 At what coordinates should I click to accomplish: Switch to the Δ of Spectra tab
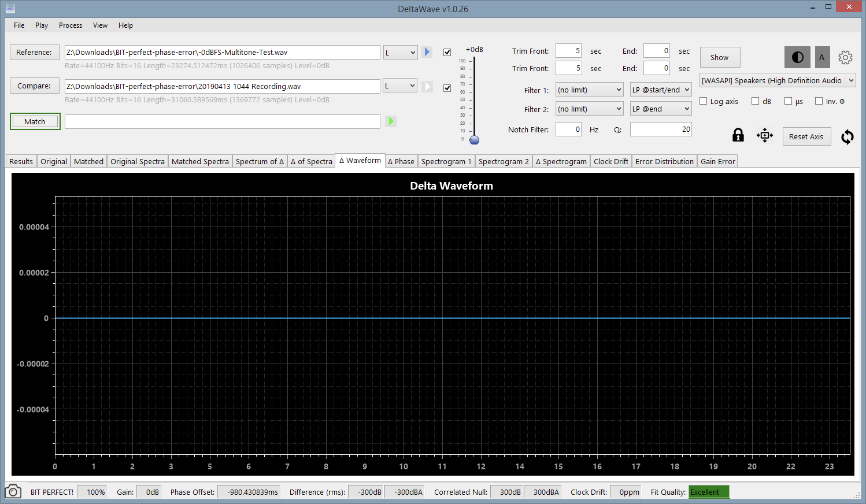point(312,161)
